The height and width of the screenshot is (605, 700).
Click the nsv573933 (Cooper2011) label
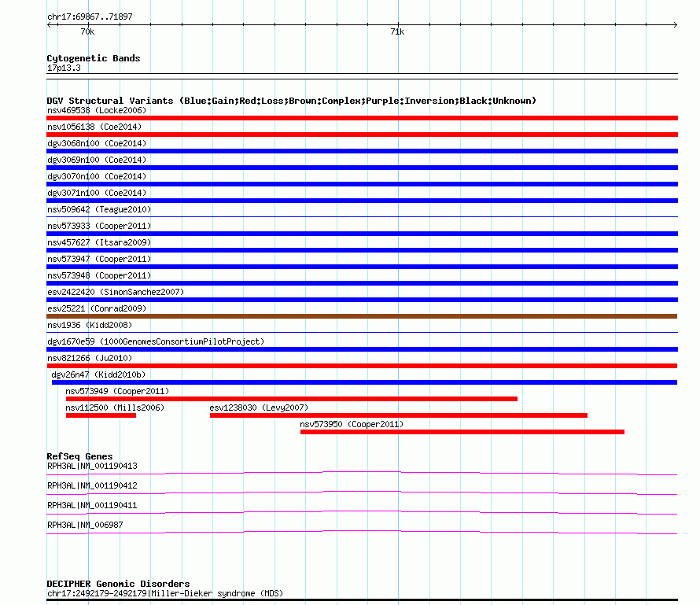(99, 226)
